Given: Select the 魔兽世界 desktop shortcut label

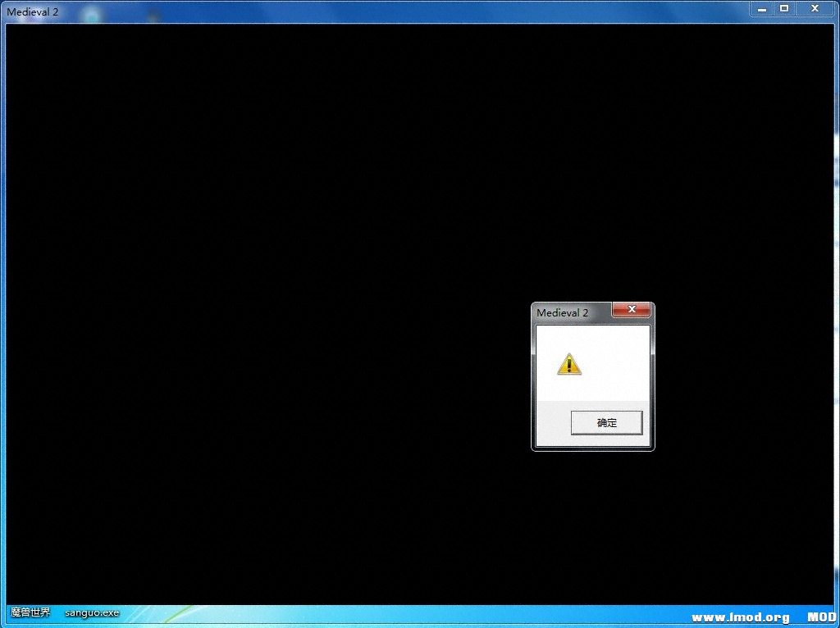Looking at the screenshot, I should point(30,612).
